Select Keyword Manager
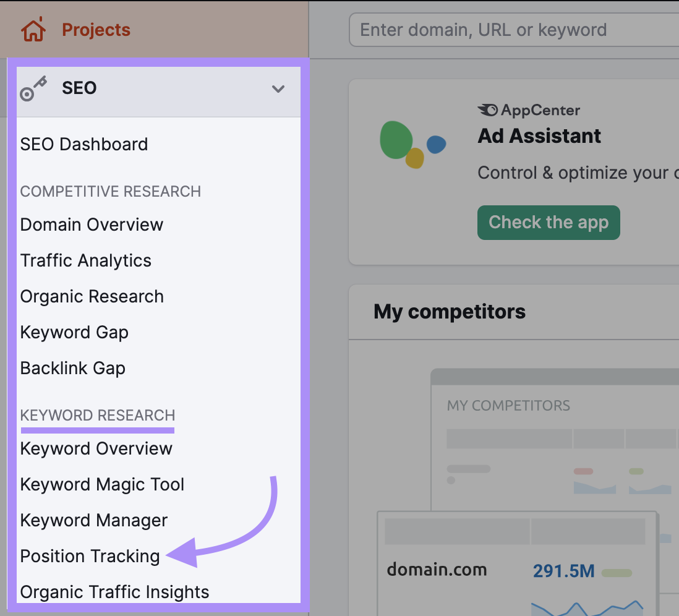Image resolution: width=679 pixels, height=616 pixels. coord(93,520)
